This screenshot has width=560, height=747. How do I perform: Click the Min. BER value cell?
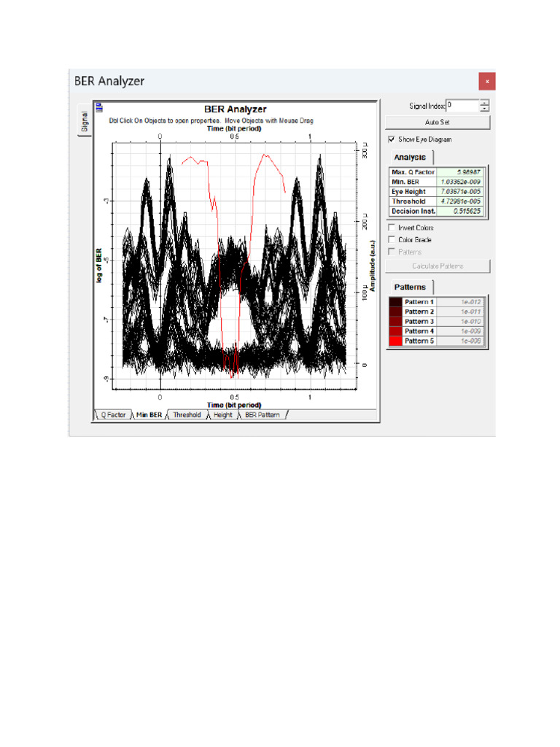click(x=460, y=182)
